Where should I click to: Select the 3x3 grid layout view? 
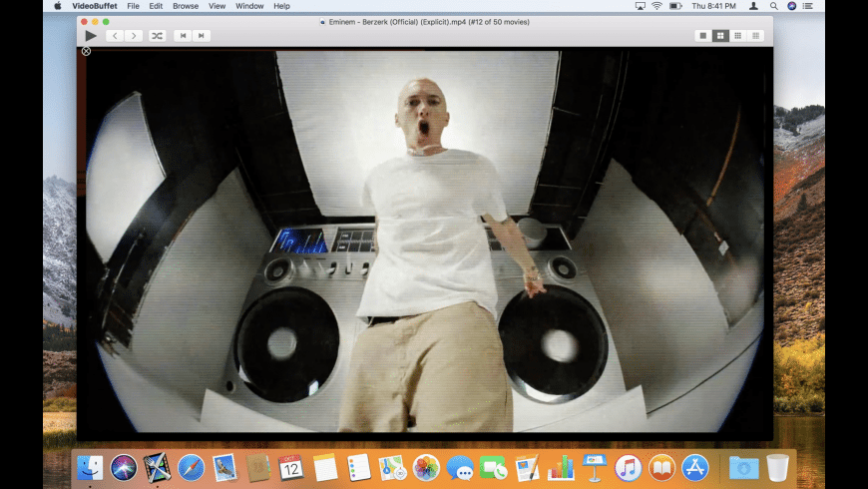point(738,36)
